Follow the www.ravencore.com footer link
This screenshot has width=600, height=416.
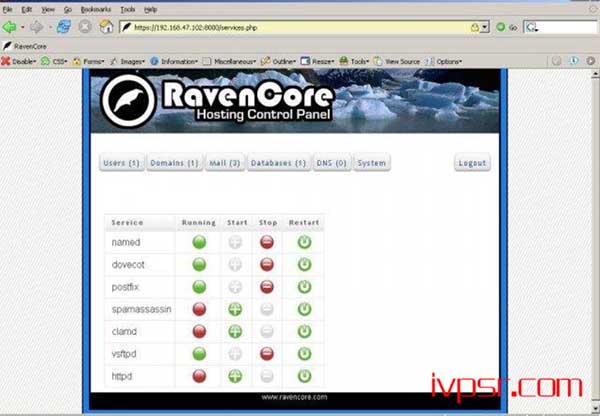[x=294, y=397]
